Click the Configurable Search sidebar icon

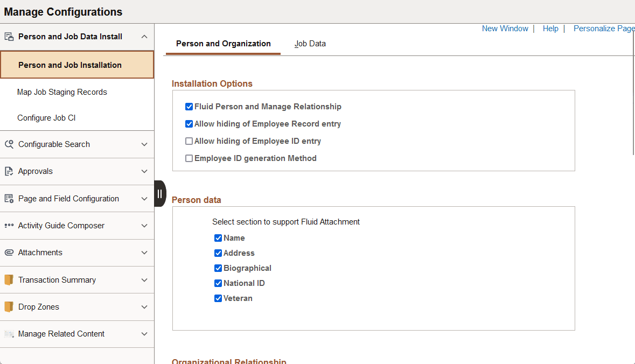click(9, 144)
